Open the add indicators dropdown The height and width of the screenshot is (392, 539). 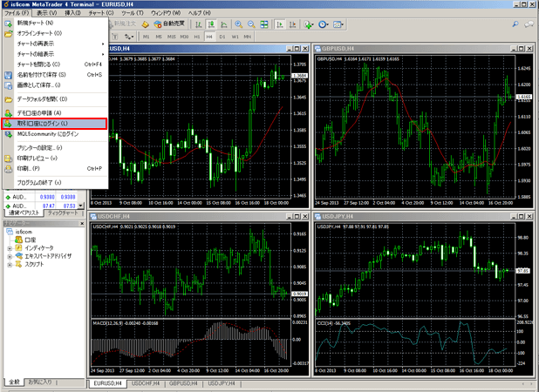click(x=309, y=24)
